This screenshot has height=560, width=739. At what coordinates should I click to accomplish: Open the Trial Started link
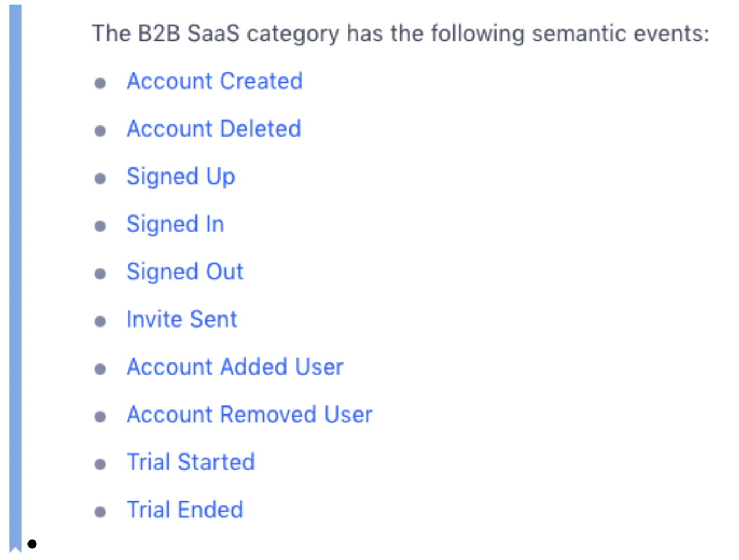(x=191, y=462)
